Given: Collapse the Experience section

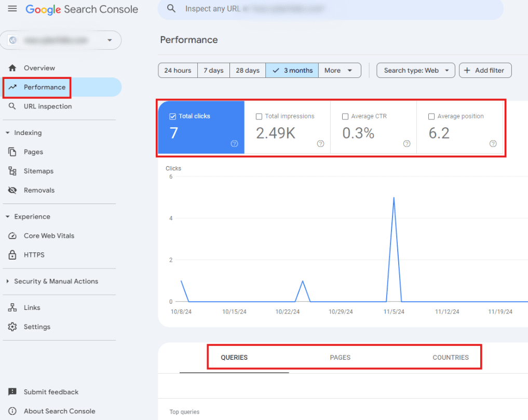Looking at the screenshot, I should click(8, 216).
